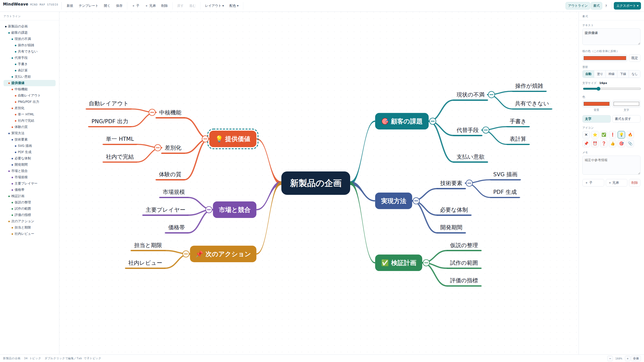Select the fire icon in the format panel
The width and height of the screenshot is (644, 362).
pyautogui.click(x=630, y=135)
